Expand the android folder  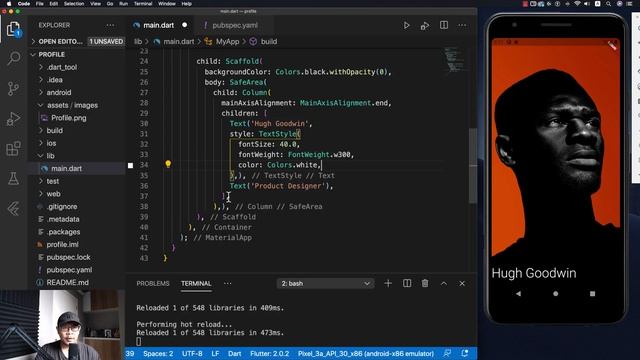59,93
